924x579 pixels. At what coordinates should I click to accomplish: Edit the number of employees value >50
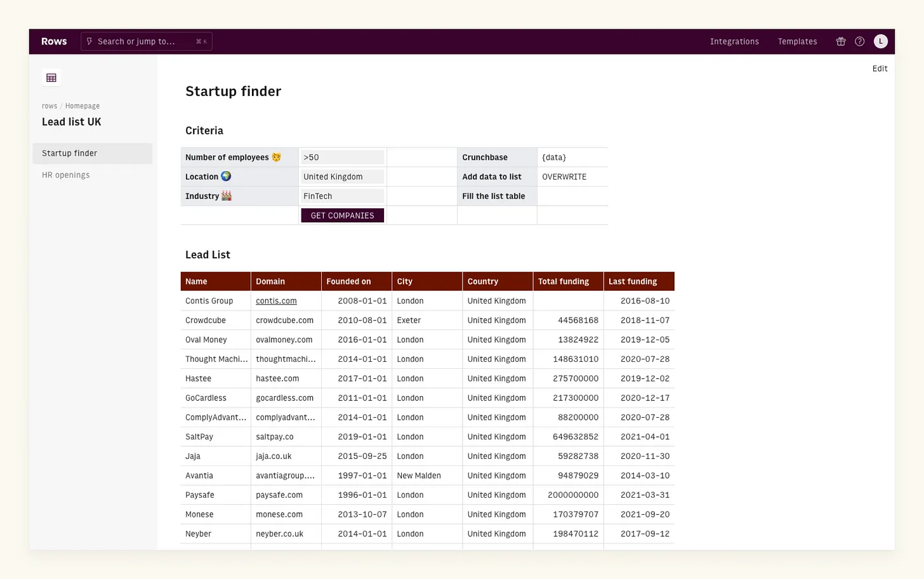coord(343,157)
